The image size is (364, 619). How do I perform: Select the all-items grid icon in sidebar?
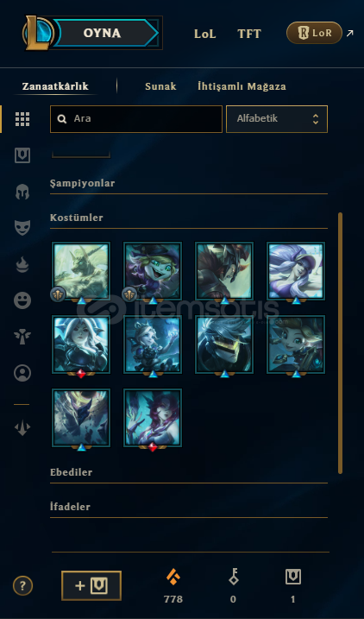coord(22,119)
